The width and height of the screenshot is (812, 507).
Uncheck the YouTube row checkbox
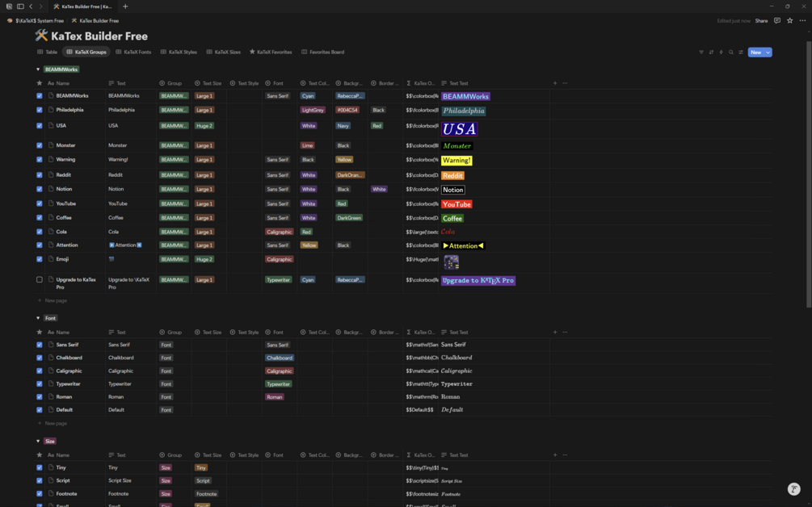pyautogui.click(x=40, y=203)
